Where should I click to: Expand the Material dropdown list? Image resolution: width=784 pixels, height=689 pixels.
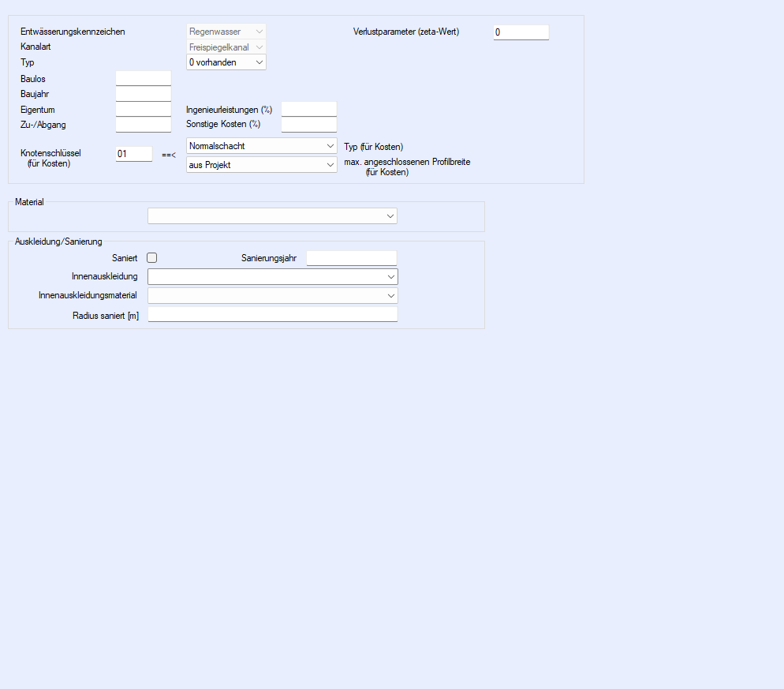(x=272, y=216)
